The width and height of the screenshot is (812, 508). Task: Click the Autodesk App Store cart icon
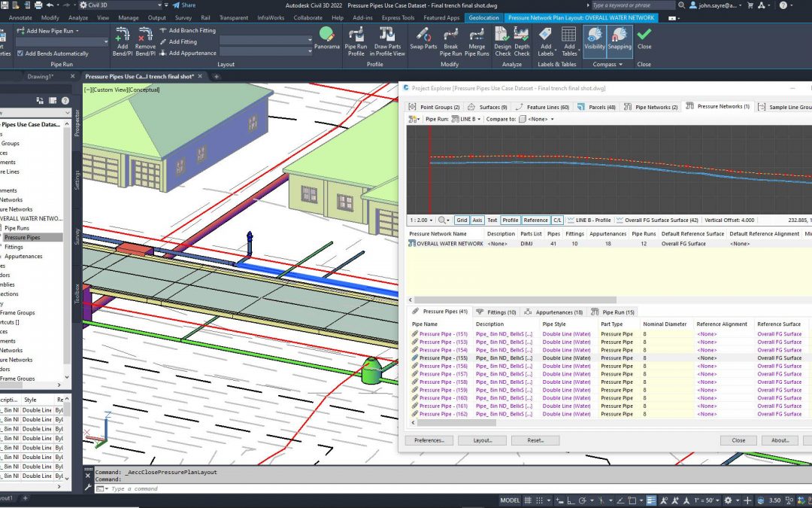click(x=750, y=5)
